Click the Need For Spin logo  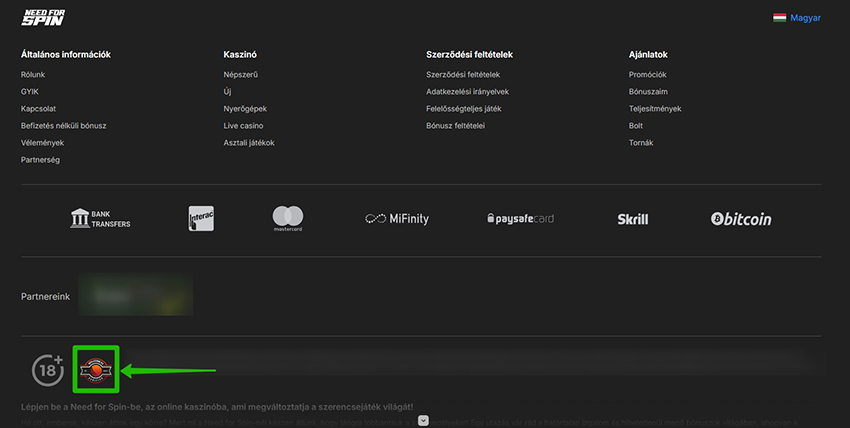pyautogui.click(x=43, y=17)
